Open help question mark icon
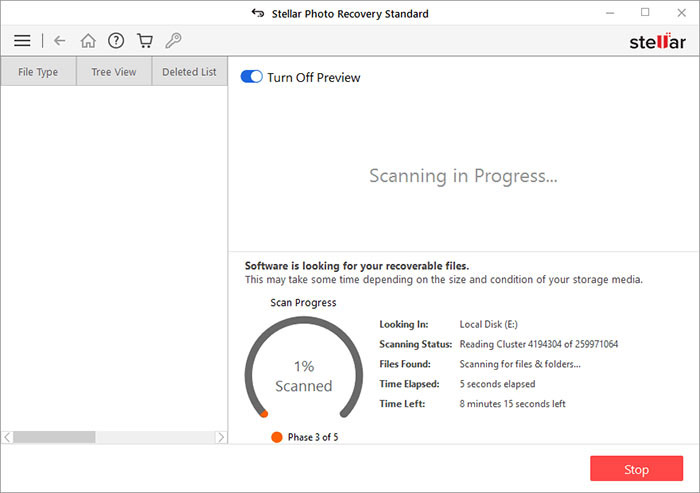The height and width of the screenshot is (493, 700). click(x=116, y=41)
